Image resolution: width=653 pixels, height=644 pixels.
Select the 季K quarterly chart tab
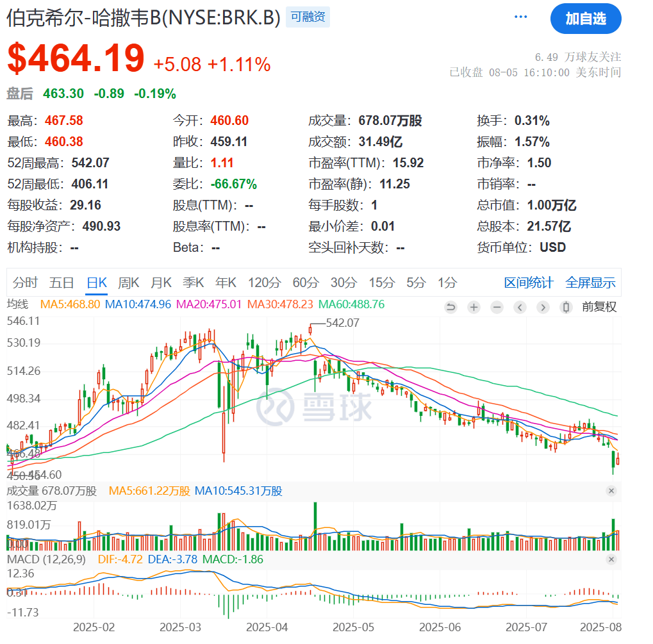(x=194, y=283)
